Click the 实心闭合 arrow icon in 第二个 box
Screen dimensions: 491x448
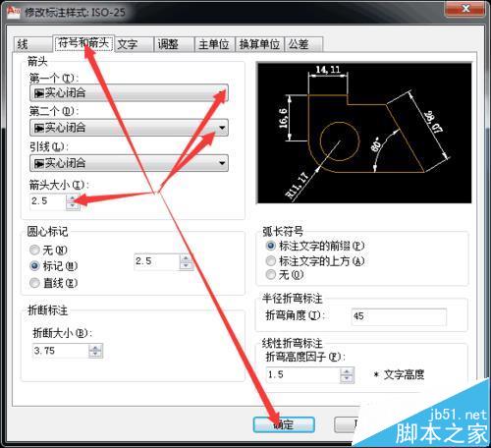tap(39, 128)
